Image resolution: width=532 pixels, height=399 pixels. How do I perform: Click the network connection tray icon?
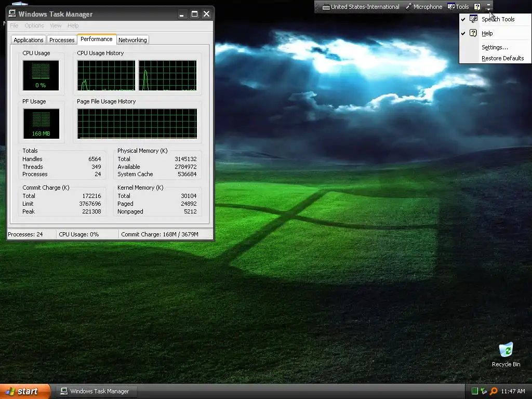[484, 391]
